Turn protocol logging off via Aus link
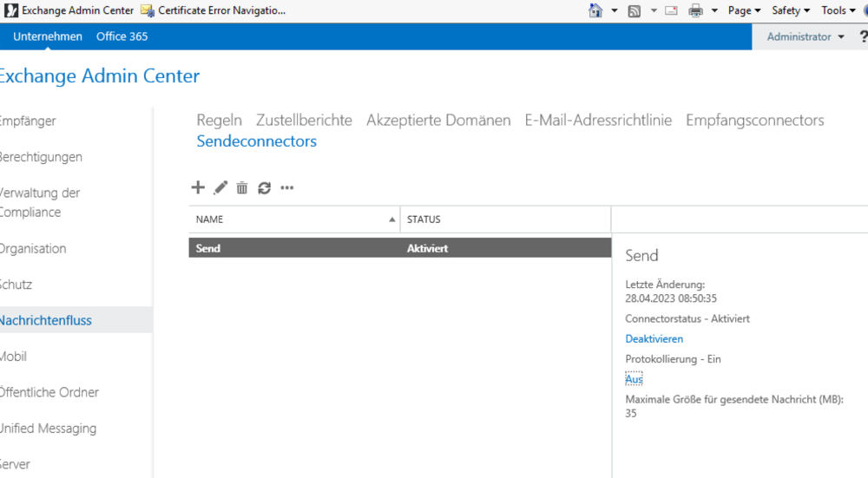Image resolution: width=868 pixels, height=478 pixels. [x=634, y=379]
